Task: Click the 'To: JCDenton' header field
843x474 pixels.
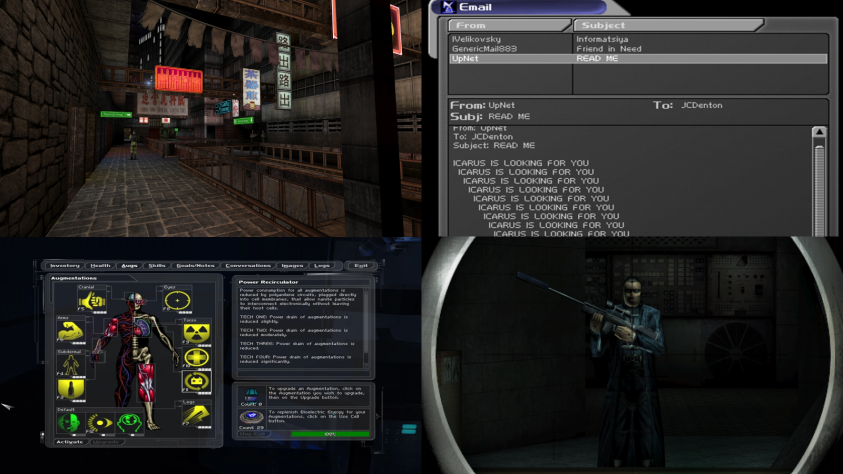Action: point(688,105)
